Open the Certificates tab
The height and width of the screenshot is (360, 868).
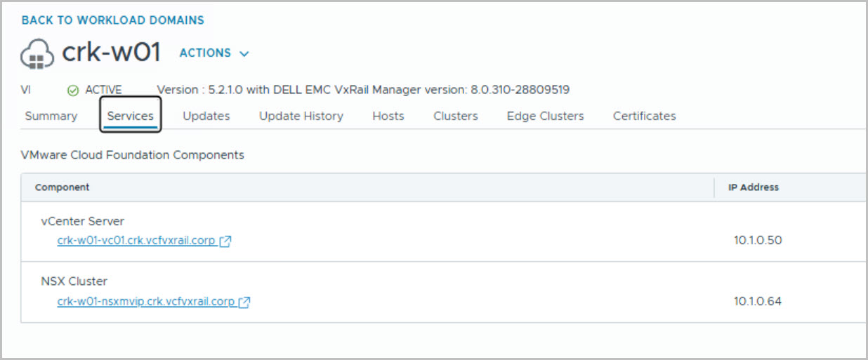tap(645, 116)
